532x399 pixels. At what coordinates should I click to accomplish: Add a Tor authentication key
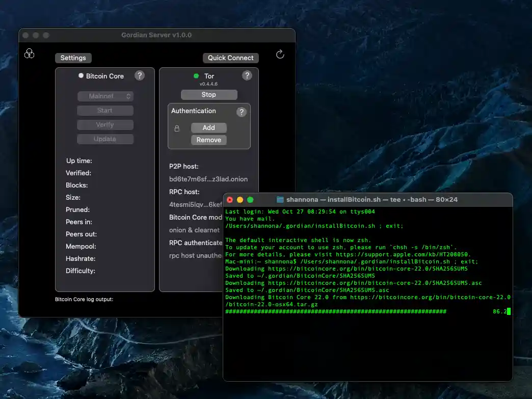(x=209, y=128)
